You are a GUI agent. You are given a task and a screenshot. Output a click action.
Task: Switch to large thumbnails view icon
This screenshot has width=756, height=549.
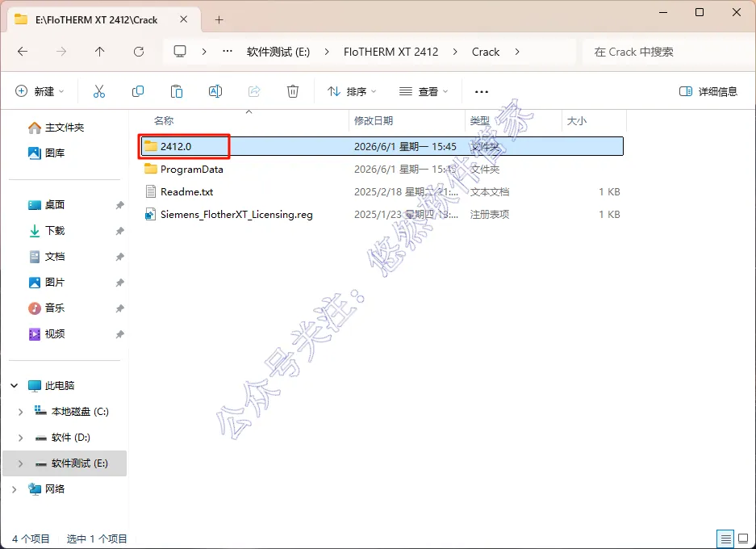point(743,538)
